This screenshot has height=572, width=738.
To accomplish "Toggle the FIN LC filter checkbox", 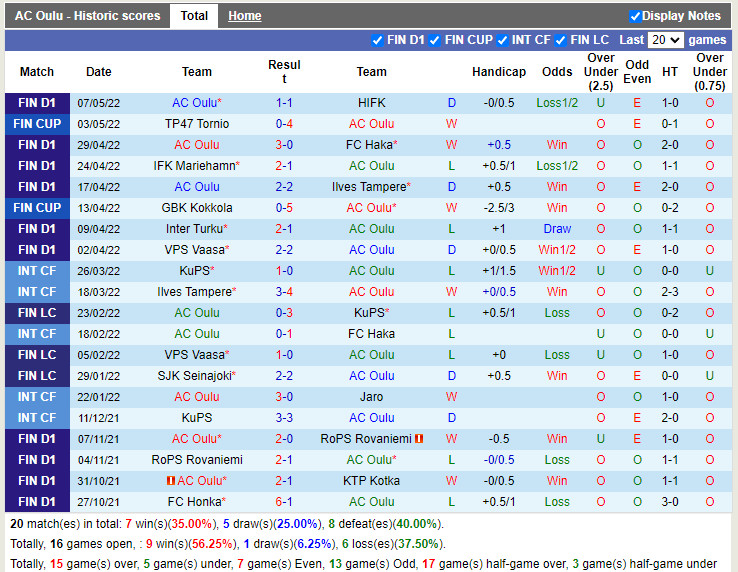I will point(561,40).
